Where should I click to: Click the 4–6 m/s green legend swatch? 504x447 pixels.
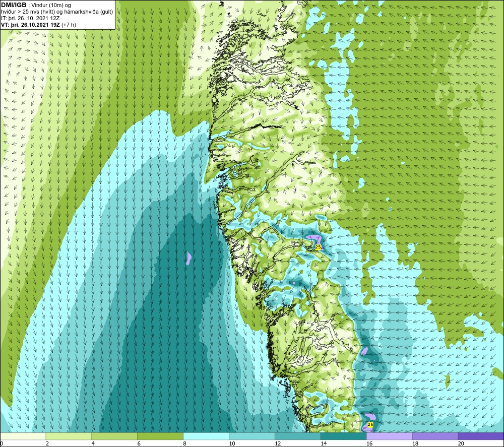pos(114,436)
